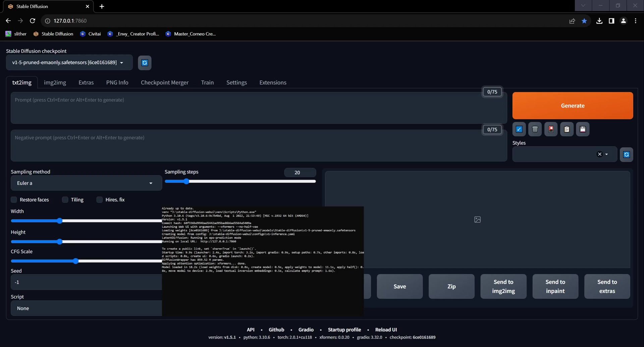Enable the Hires. fix checkbox
The image size is (644, 347).
coord(100,200)
